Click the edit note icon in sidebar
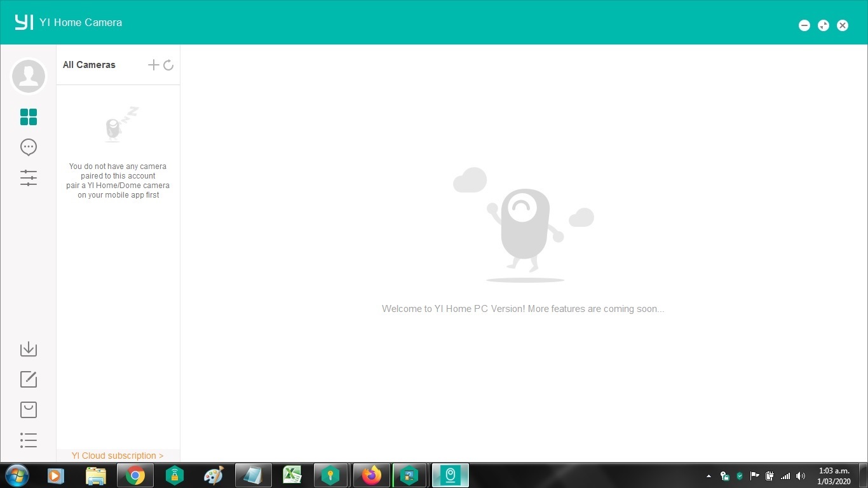Viewport: 868px width, 488px height. coord(29,379)
